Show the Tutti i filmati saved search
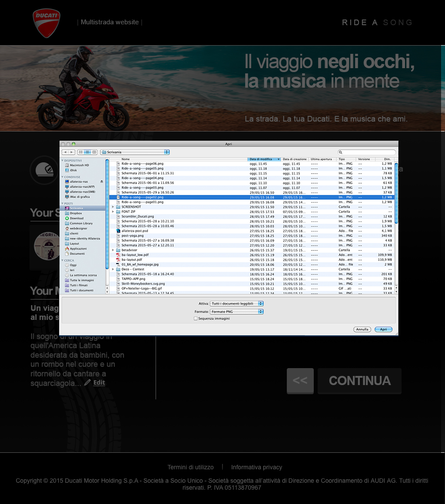Viewport: 445px width, 504px height. (79, 286)
